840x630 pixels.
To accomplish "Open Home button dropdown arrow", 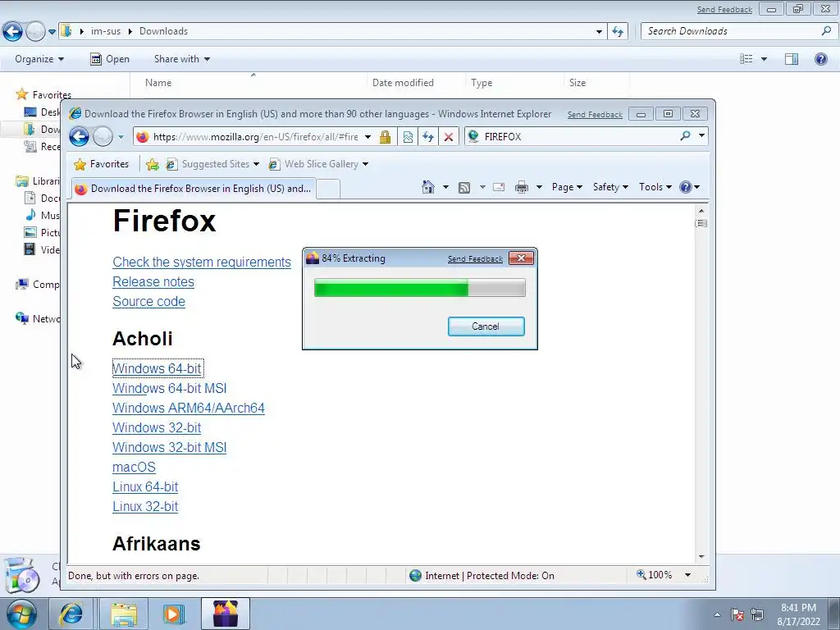I will [x=445, y=187].
